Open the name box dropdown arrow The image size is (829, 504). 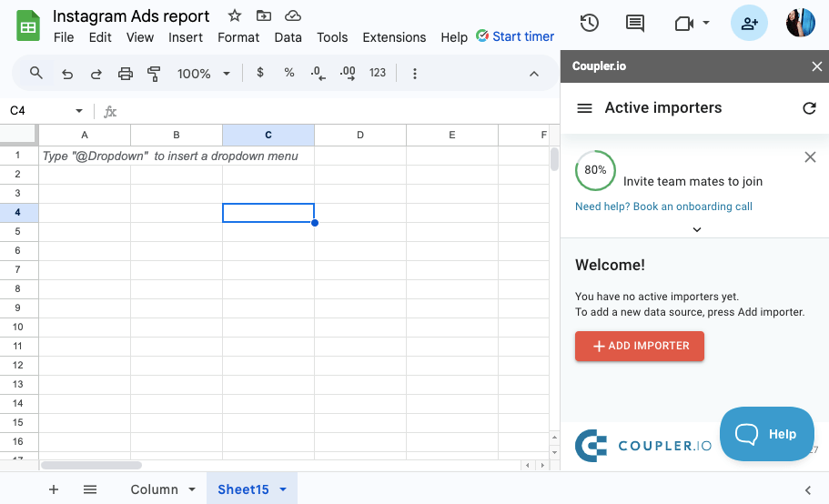(x=79, y=110)
